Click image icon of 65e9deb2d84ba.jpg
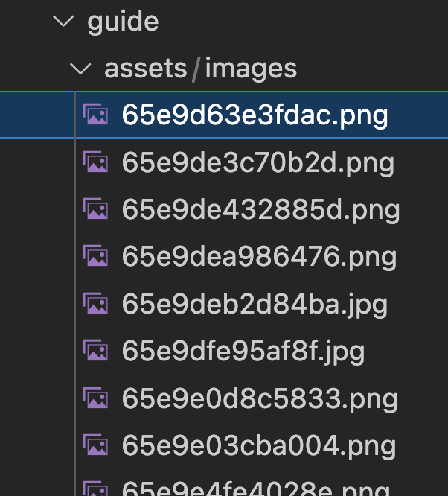 tap(95, 303)
